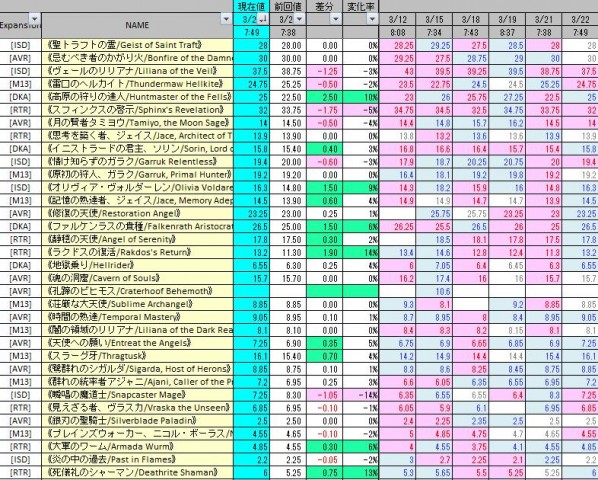Click the 43 value under 3/12 for Liliana of the Veil
The width and height of the screenshot is (598, 480).
pos(397,71)
